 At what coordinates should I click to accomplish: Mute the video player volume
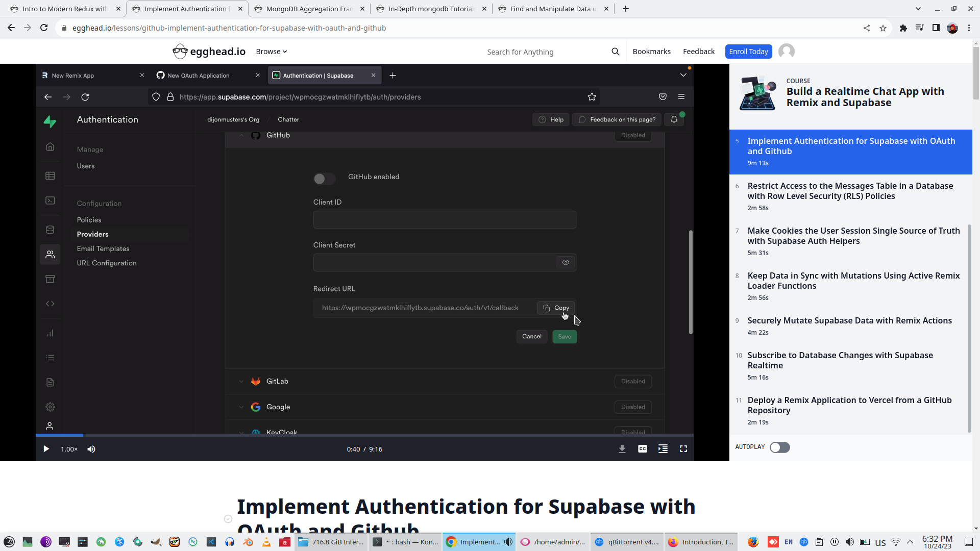point(91,449)
